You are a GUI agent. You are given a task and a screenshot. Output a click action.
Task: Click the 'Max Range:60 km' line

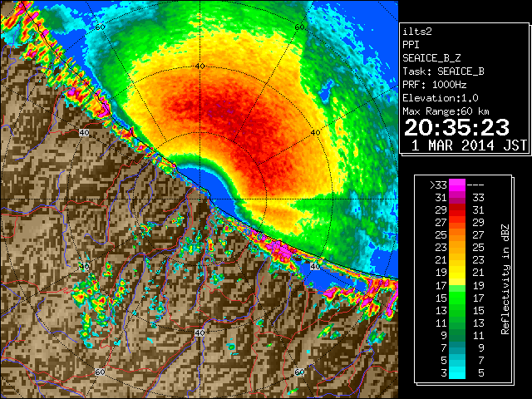pos(446,111)
